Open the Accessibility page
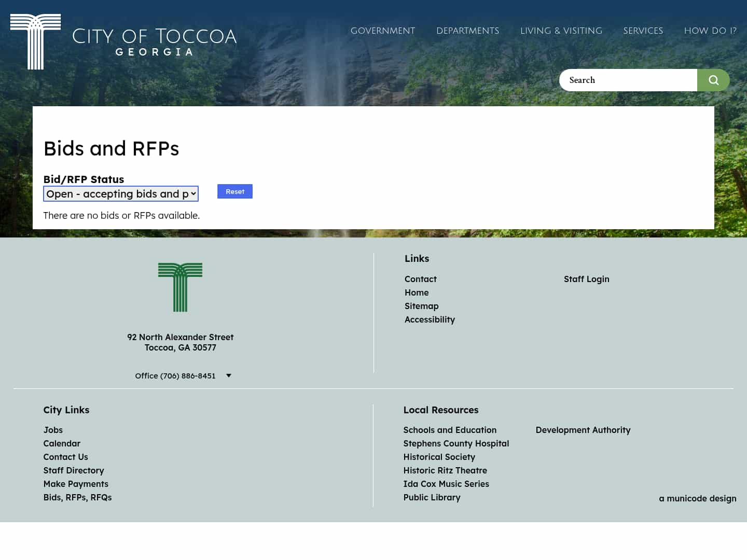747x560 pixels. pyautogui.click(x=430, y=319)
